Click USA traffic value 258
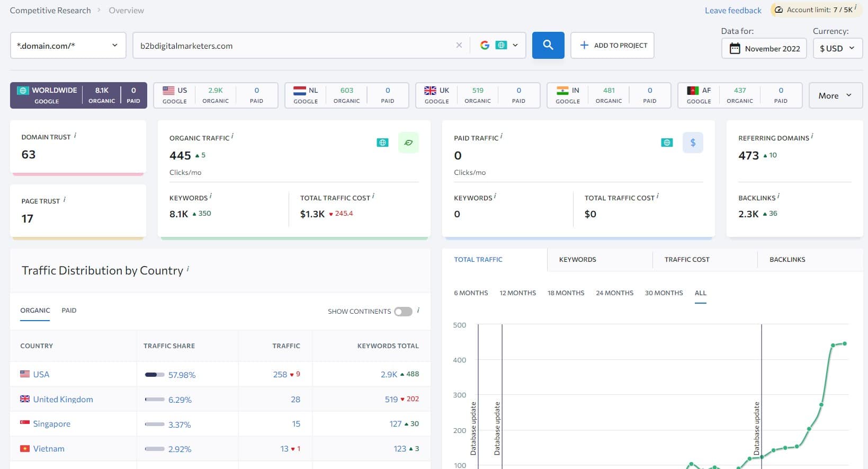868x469 pixels. [280, 375]
